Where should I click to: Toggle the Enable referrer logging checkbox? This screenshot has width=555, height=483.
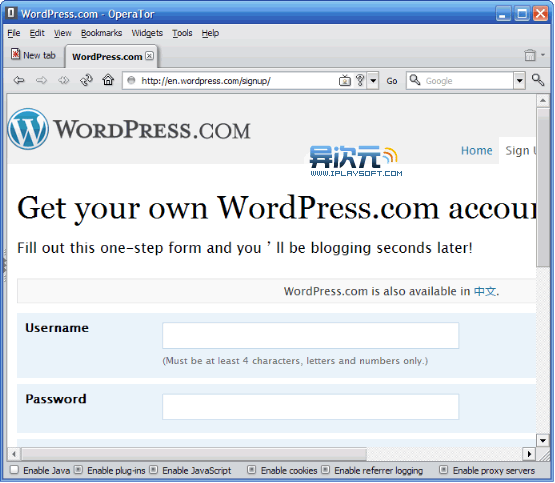click(325, 470)
